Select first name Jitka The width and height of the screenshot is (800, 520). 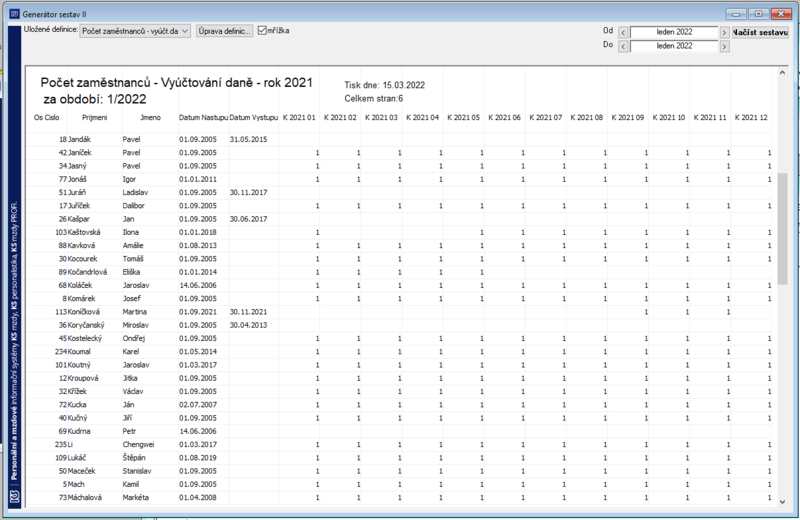130,378
